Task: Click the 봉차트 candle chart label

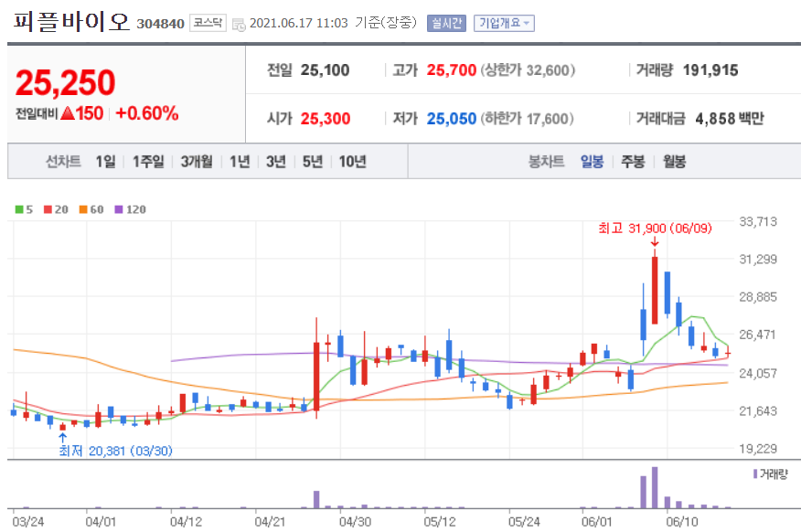Action: click(x=546, y=162)
